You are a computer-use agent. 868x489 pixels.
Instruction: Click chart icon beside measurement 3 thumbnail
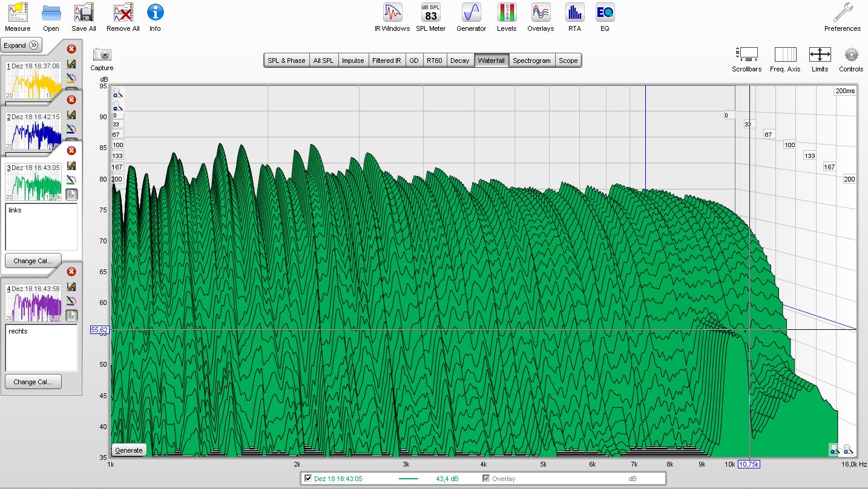[x=71, y=165]
